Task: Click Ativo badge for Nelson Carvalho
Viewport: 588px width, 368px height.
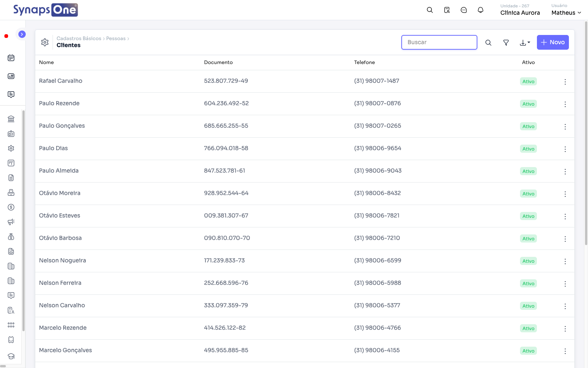Action: (528, 306)
